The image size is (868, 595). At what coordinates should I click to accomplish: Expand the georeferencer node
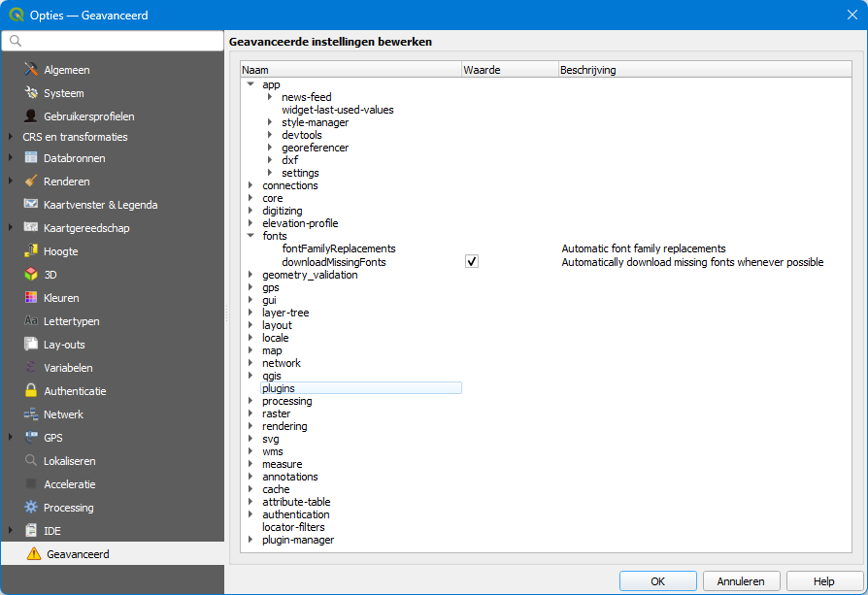[270, 148]
